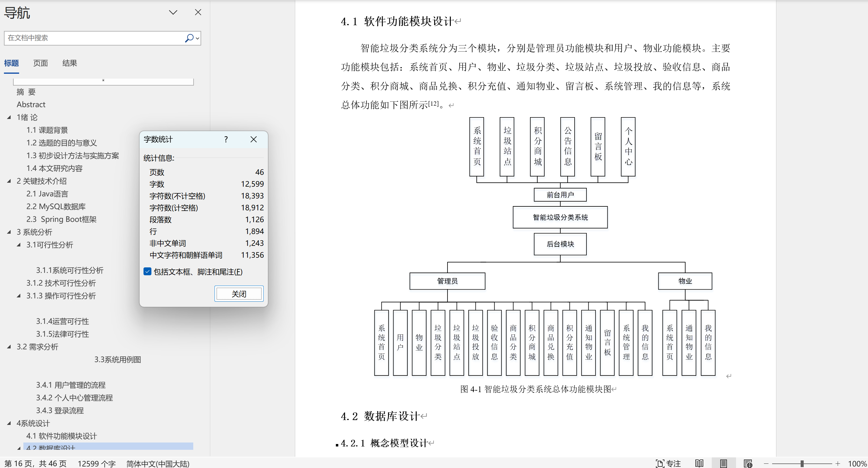Open heading 3.1.2 技术可行性分析
The image size is (868, 468).
pyautogui.click(x=61, y=283)
